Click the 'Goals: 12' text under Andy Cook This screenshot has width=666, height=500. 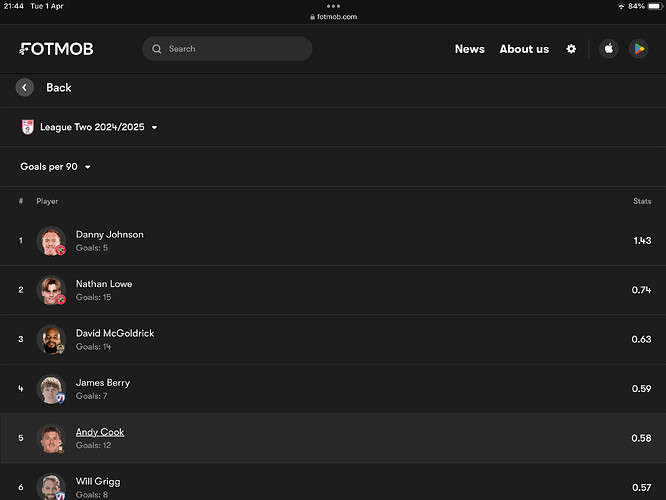(93, 445)
